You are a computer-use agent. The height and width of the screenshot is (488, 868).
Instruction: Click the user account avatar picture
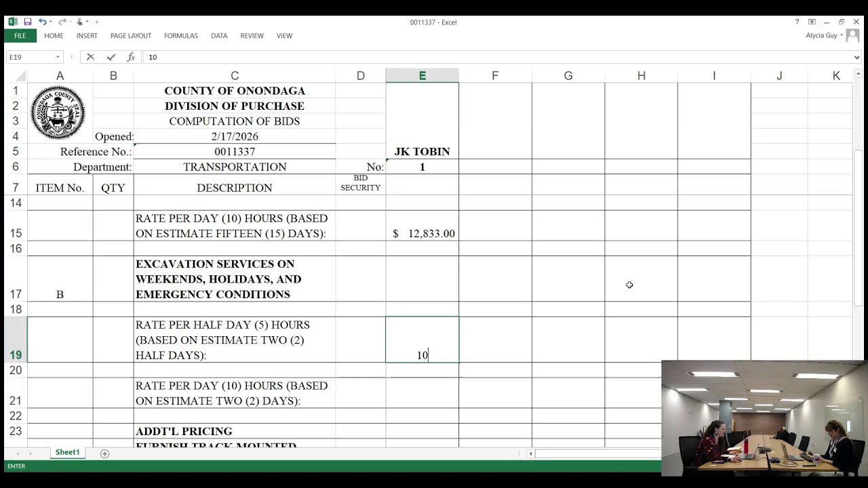(x=852, y=35)
